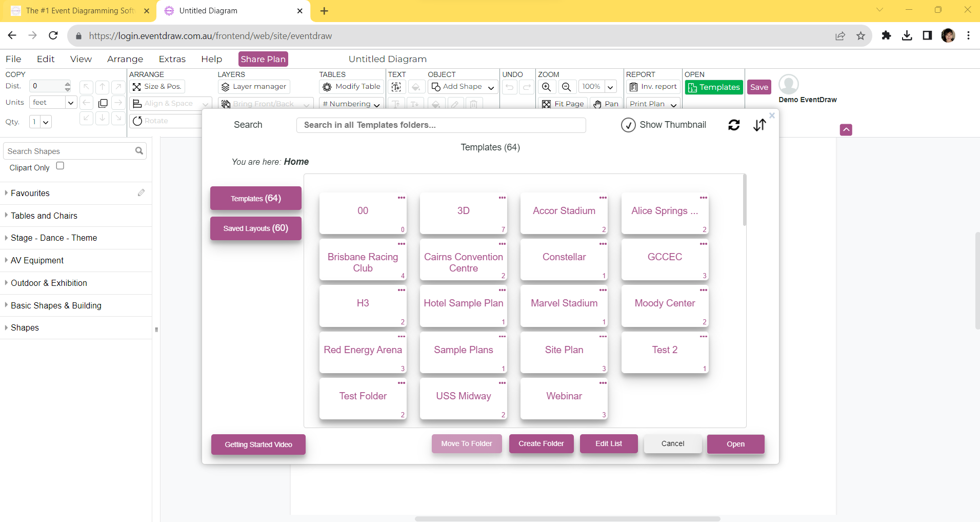Viewport: 980px width, 522px height.
Task: Open the Getting Started Video
Action: pyautogui.click(x=258, y=444)
